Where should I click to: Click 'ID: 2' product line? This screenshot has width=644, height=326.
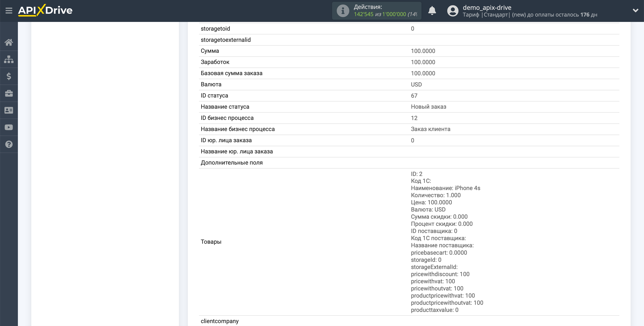(x=417, y=174)
